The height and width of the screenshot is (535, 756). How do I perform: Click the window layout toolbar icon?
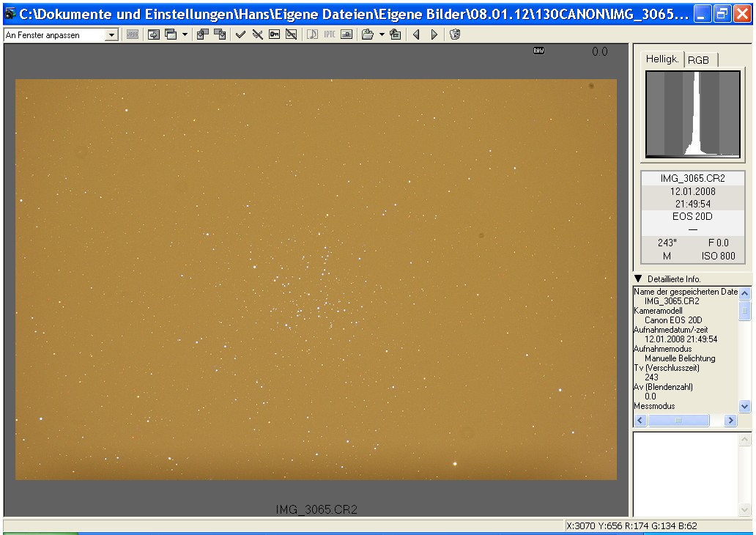pyautogui.click(x=171, y=34)
